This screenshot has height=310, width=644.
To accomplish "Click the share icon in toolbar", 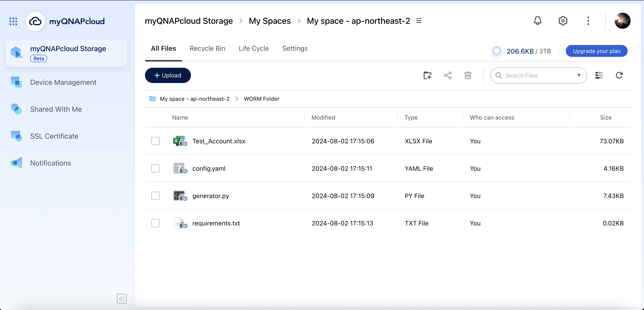I will click(447, 75).
